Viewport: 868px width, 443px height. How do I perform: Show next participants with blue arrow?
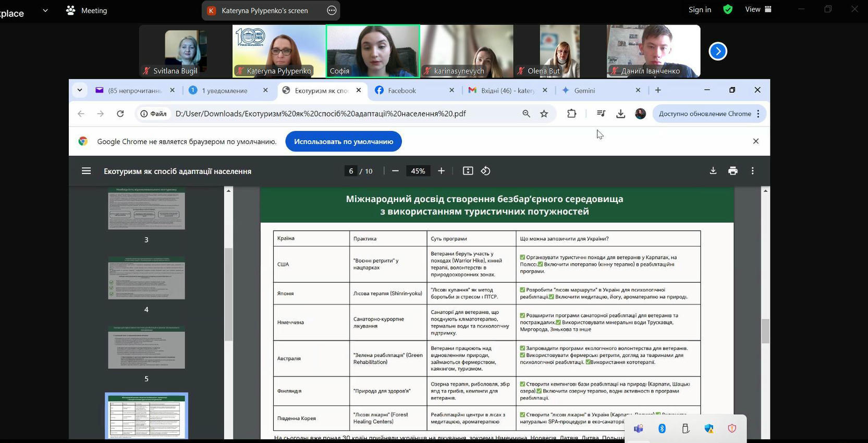(x=718, y=51)
